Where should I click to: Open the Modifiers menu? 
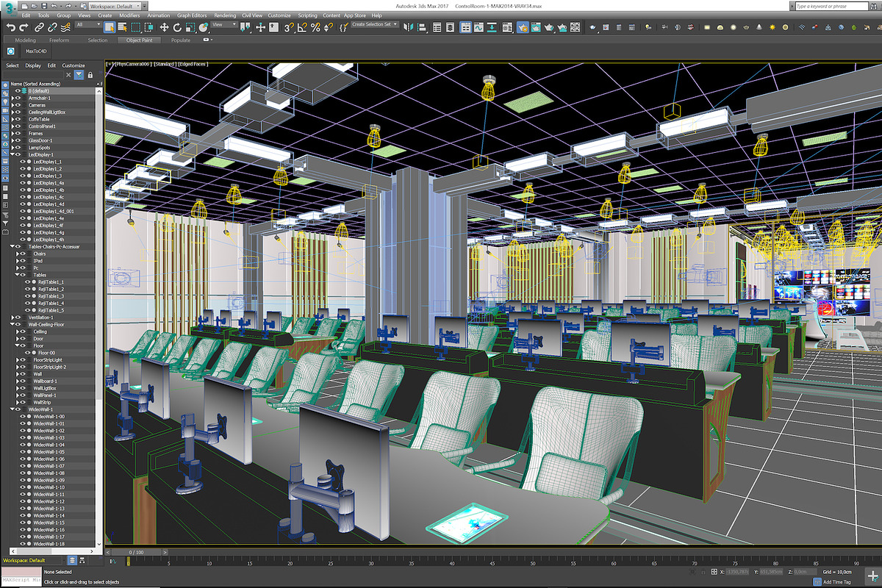(x=129, y=15)
